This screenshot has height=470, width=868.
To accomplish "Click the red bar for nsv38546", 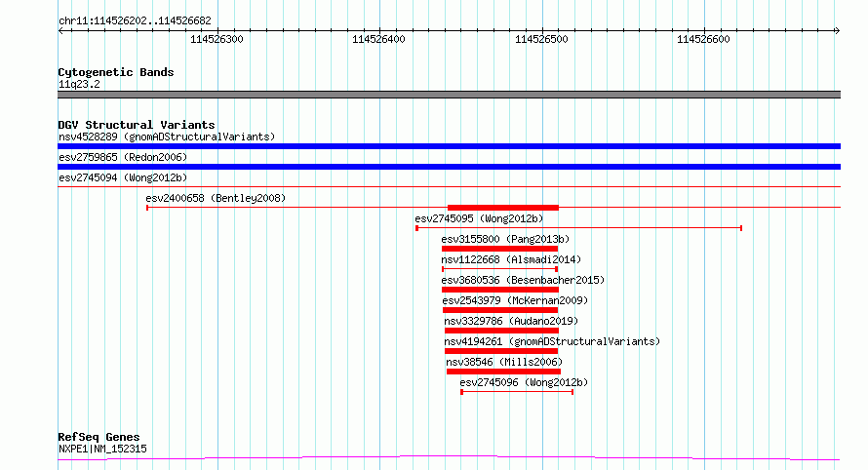I will [x=504, y=372].
